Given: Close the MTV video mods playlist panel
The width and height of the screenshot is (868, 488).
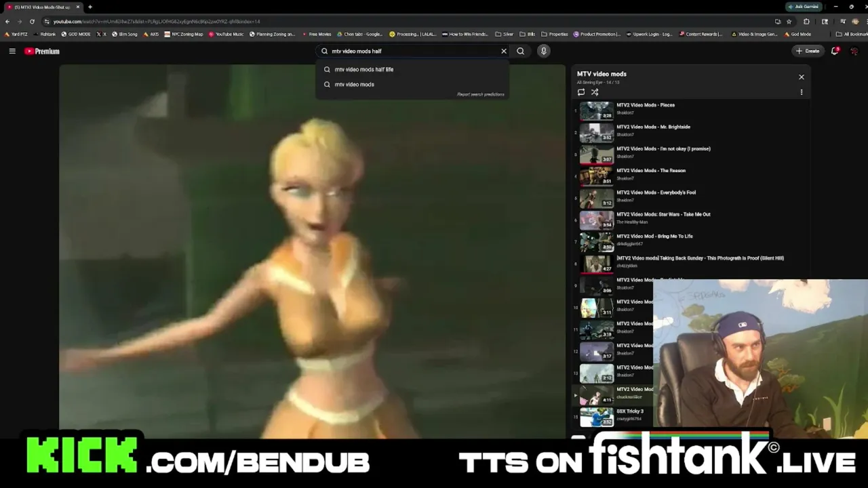Looking at the screenshot, I should point(802,77).
